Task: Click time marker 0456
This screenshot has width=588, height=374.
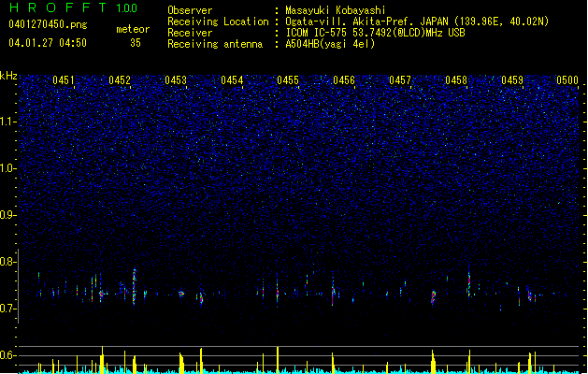Action: pos(344,80)
